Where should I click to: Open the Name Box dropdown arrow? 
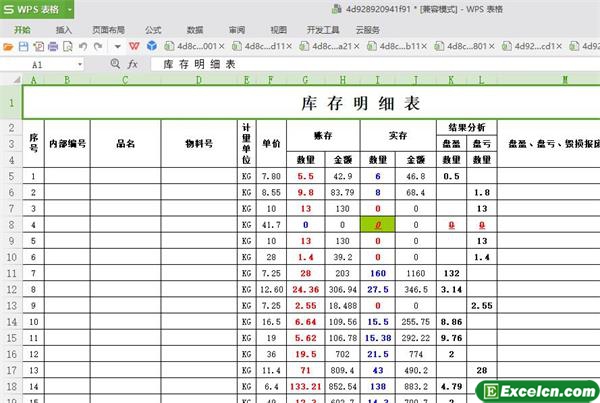coord(80,64)
